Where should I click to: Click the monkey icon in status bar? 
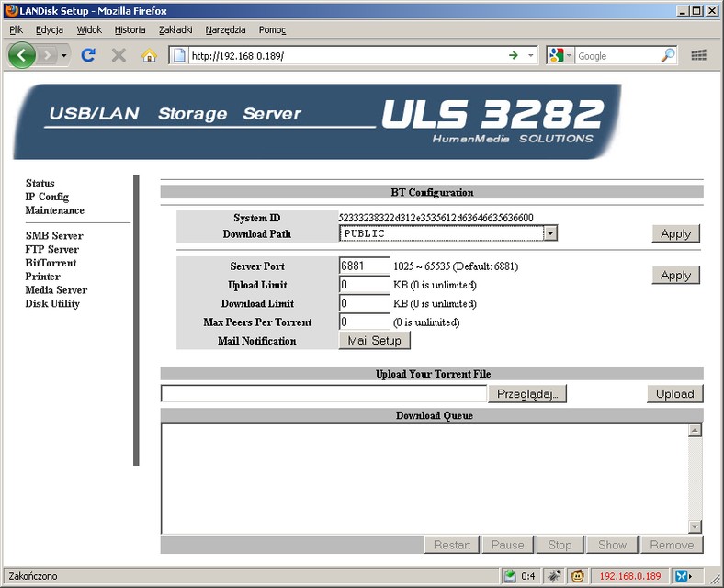click(x=578, y=576)
